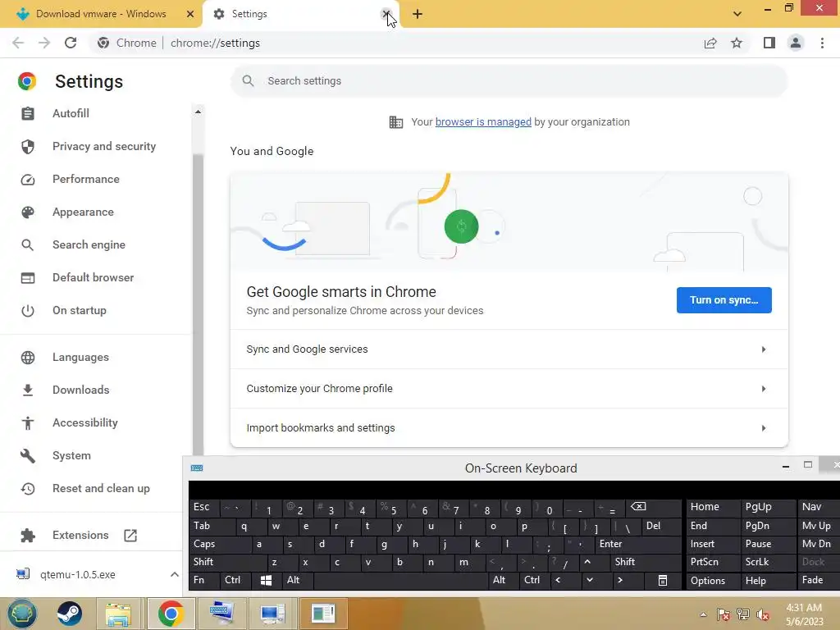Image resolution: width=840 pixels, height=630 pixels.
Task: Expand Customize your Chrome profile
Action: click(x=509, y=388)
